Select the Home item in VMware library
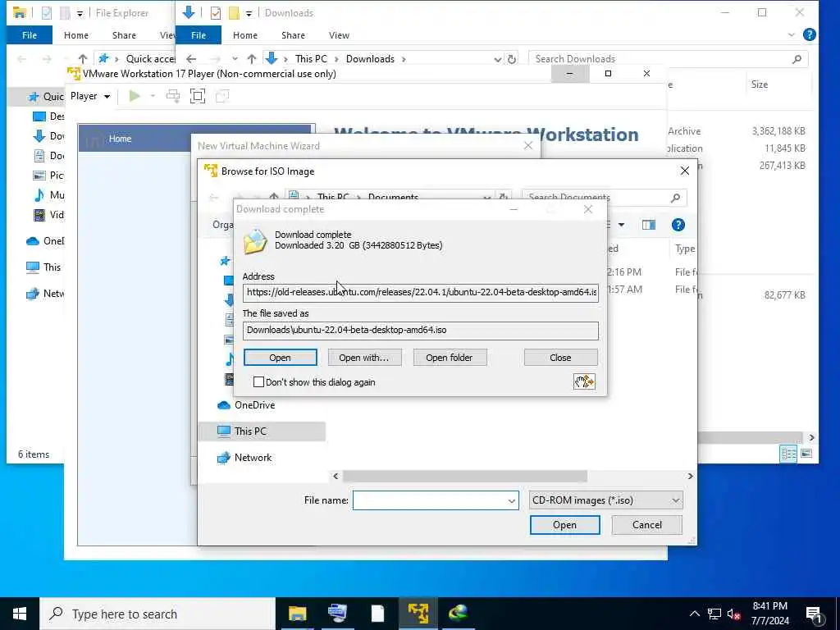840x630 pixels. pyautogui.click(x=195, y=138)
